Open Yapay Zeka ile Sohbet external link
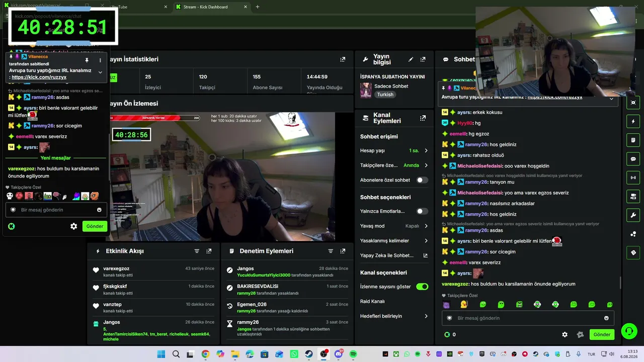Image resolution: width=644 pixels, height=362 pixels. 425,255
